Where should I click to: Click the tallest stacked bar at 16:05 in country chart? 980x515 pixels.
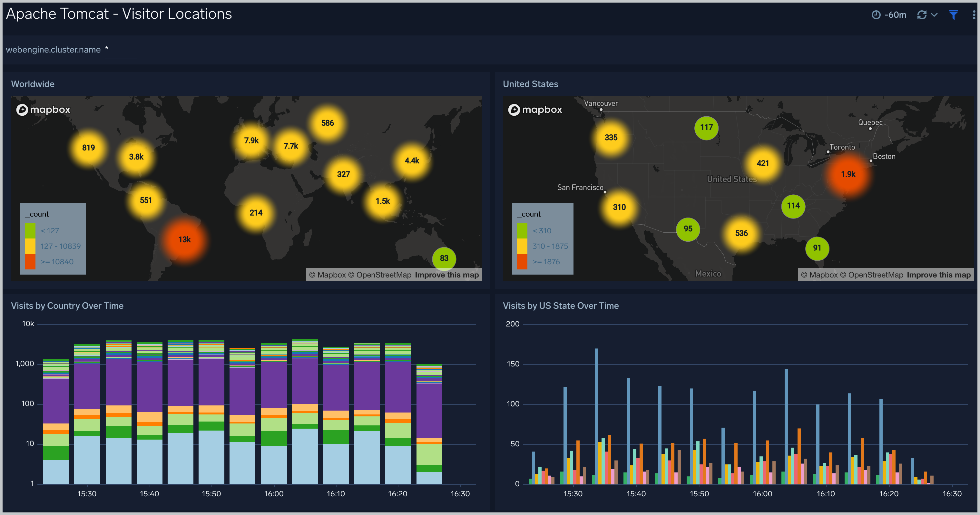305,411
